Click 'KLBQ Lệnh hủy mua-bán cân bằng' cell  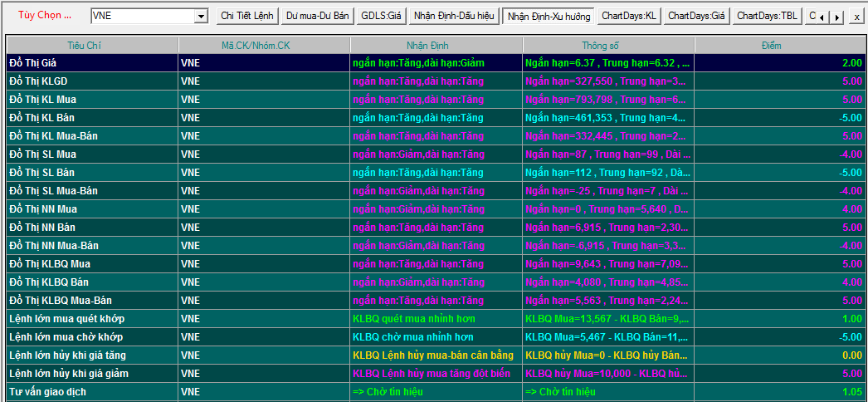pyautogui.click(x=436, y=355)
